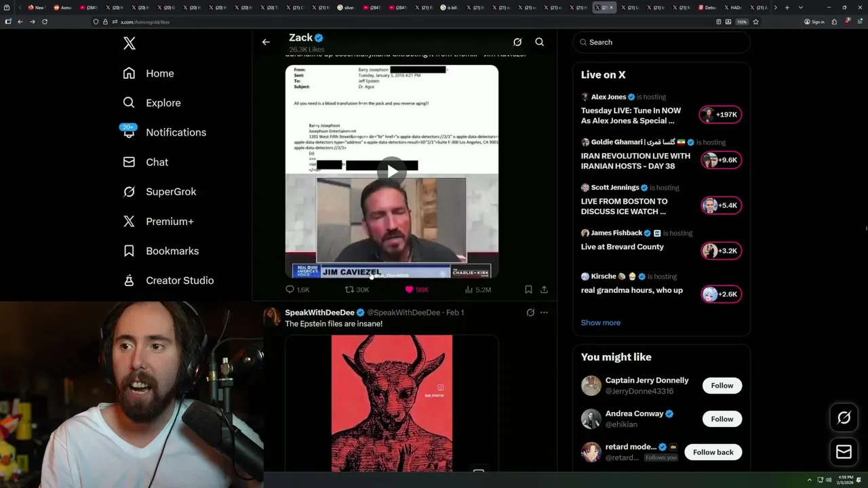Open the list all tabs dropdown arrow
Image resolution: width=868 pixels, height=488 pixels.
pos(801,7)
